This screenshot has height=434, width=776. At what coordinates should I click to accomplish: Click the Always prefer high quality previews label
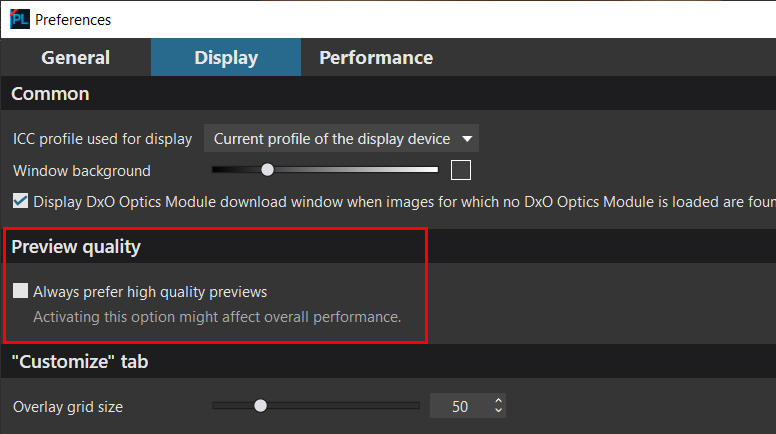[150, 292]
